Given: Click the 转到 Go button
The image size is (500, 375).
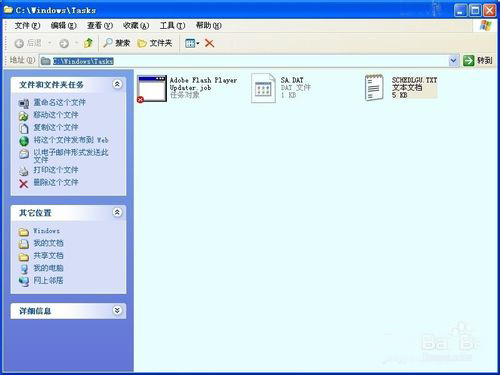Looking at the screenshot, I should pos(478,61).
